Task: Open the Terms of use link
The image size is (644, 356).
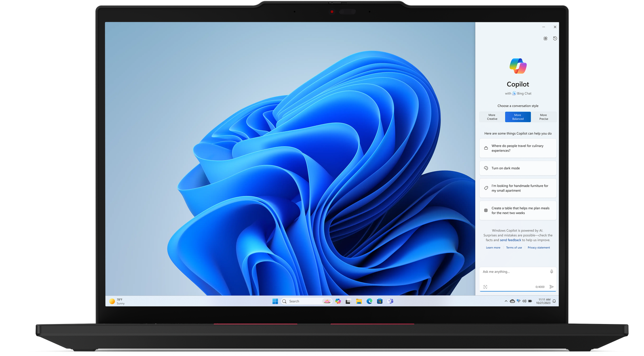Action: point(514,248)
